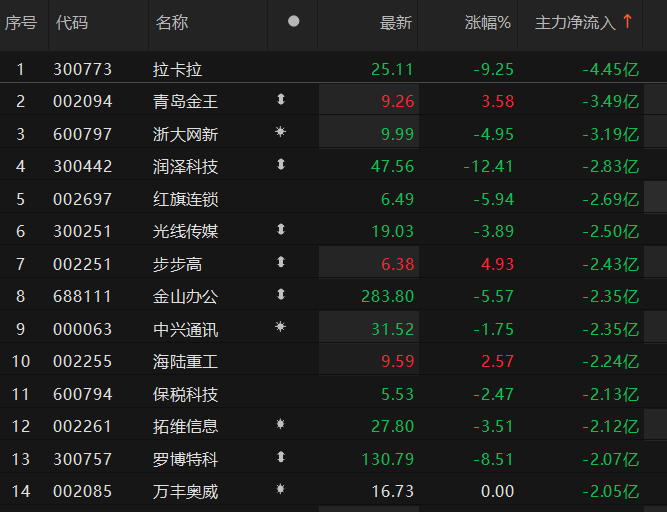This screenshot has width=667, height=512.
Task: Click latest price 25.11
Action: 392,69
